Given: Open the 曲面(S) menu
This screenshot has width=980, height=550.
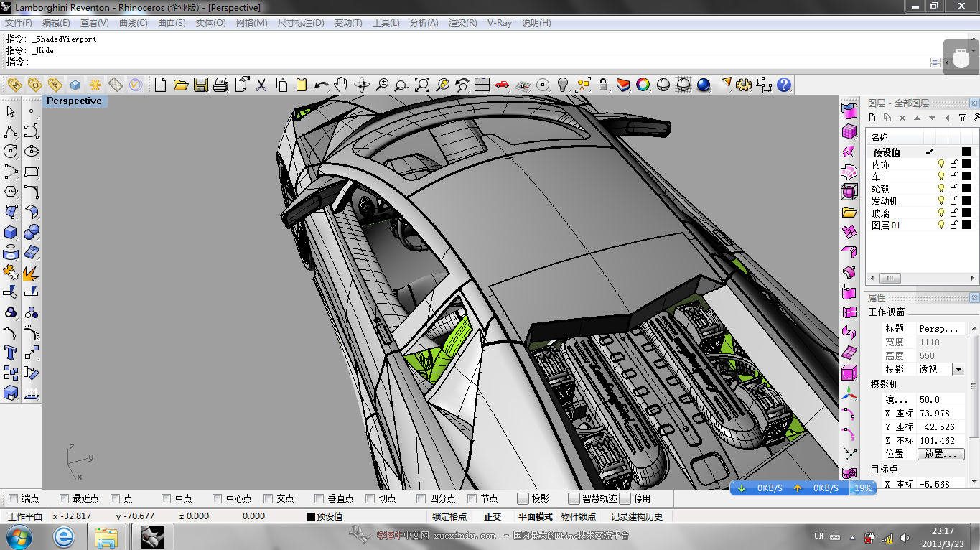Looking at the screenshot, I should click(x=172, y=23).
